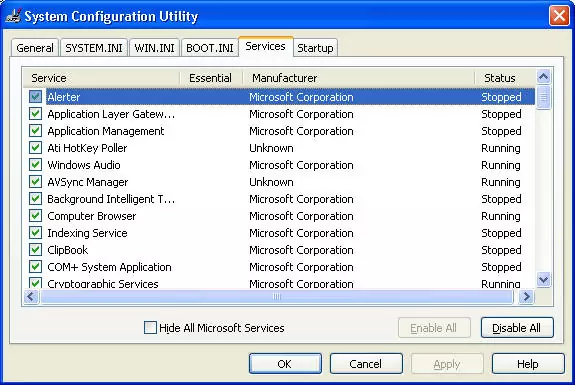Sort by the Manufacturer column header

pyautogui.click(x=358, y=78)
